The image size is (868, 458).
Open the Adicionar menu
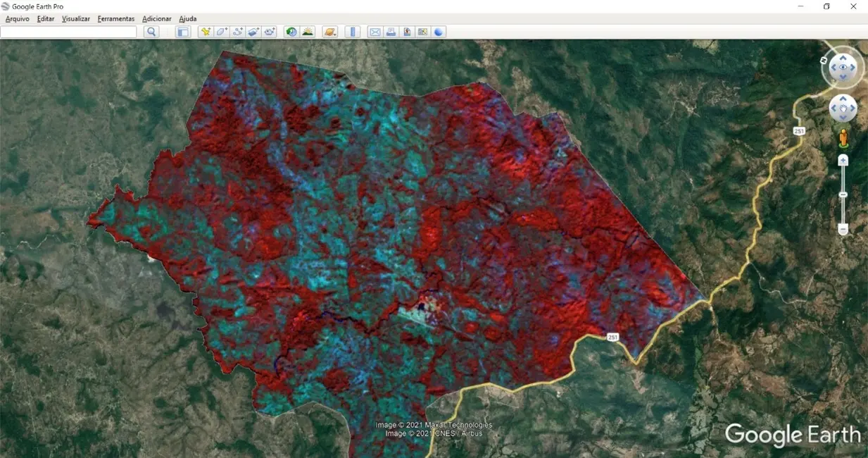click(157, 19)
